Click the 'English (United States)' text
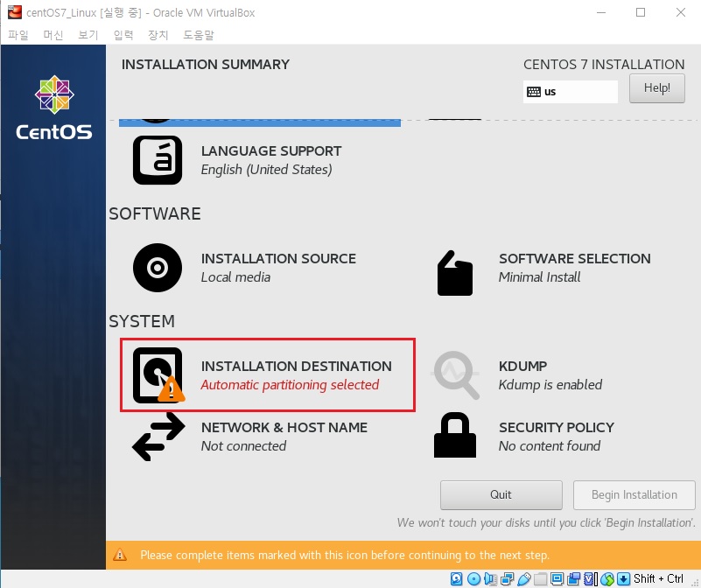 (266, 170)
